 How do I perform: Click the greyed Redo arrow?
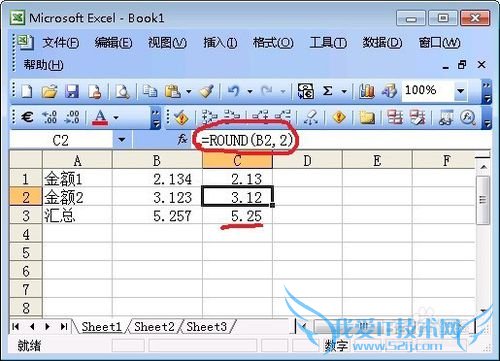(x=267, y=91)
